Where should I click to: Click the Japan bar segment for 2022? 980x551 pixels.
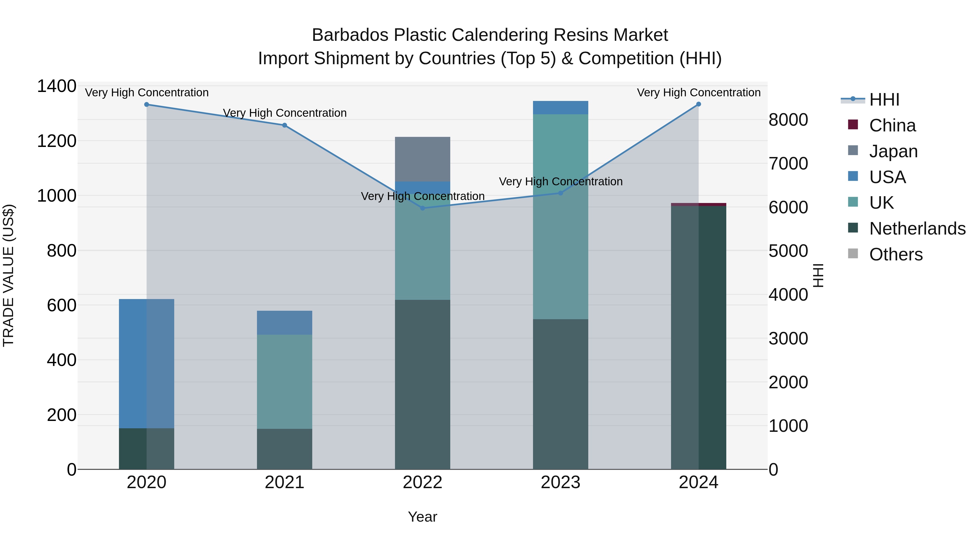pyautogui.click(x=422, y=159)
